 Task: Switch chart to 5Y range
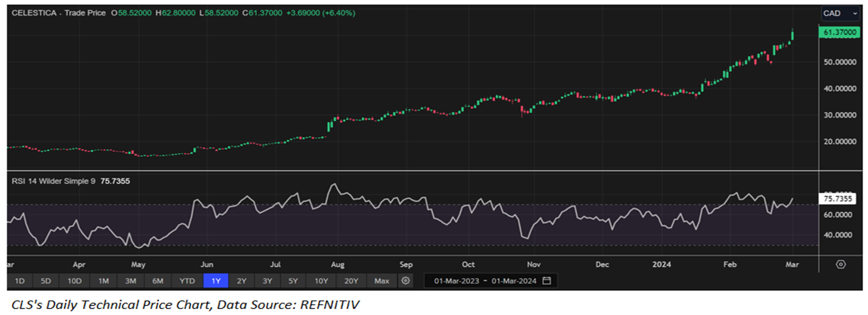point(293,280)
